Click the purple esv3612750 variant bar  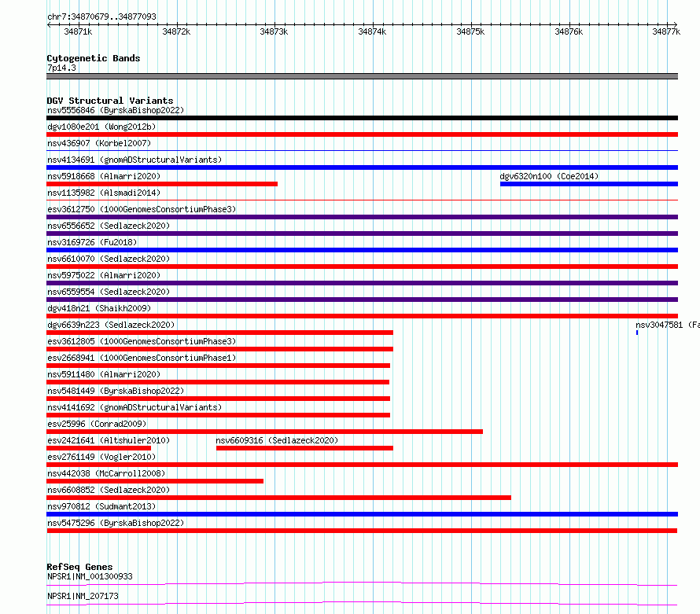coord(362,217)
